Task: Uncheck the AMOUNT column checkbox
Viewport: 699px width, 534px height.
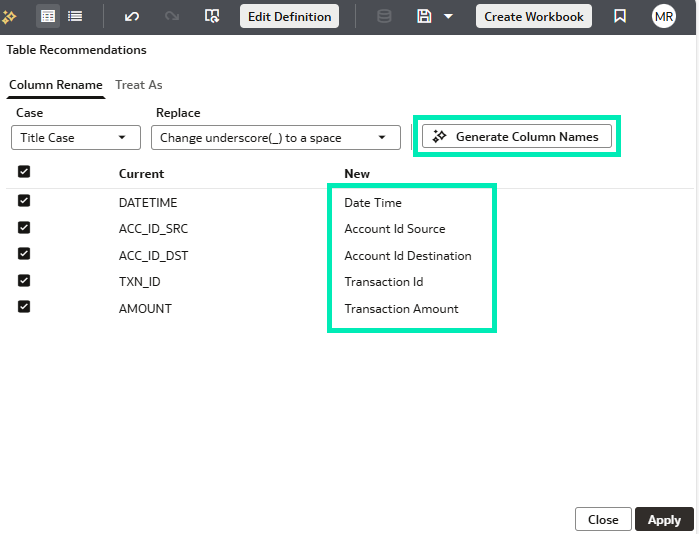Action: click(24, 307)
